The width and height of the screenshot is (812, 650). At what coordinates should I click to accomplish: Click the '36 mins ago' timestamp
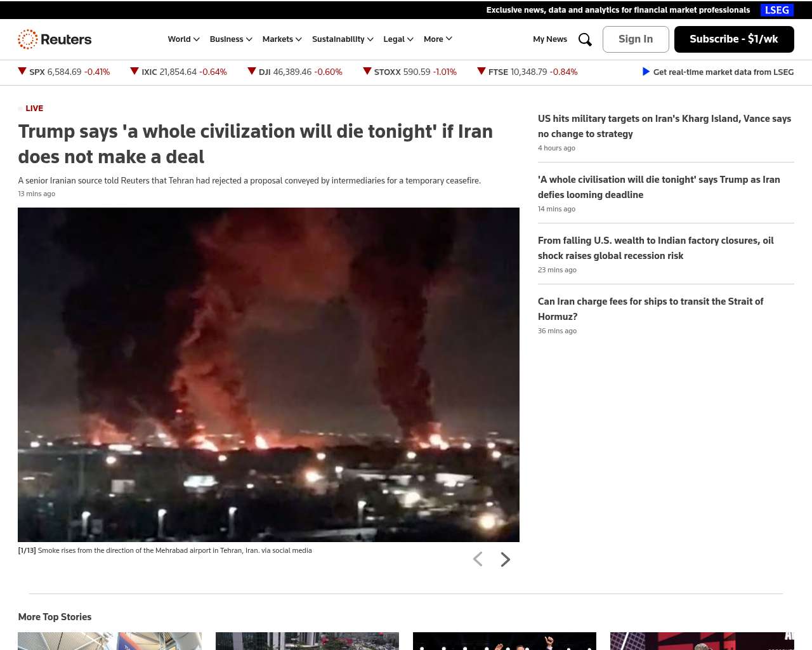click(557, 331)
